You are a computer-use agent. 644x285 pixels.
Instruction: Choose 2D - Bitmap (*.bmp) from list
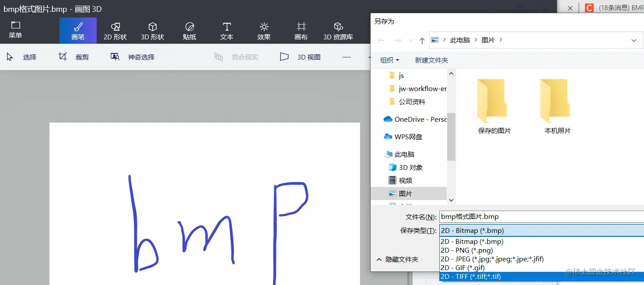pyautogui.click(x=542, y=241)
